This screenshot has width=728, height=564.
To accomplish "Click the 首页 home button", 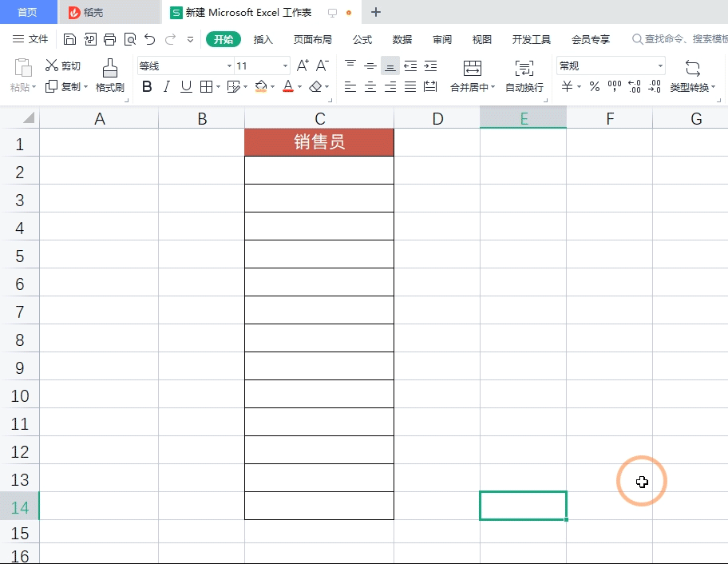I will click(29, 12).
